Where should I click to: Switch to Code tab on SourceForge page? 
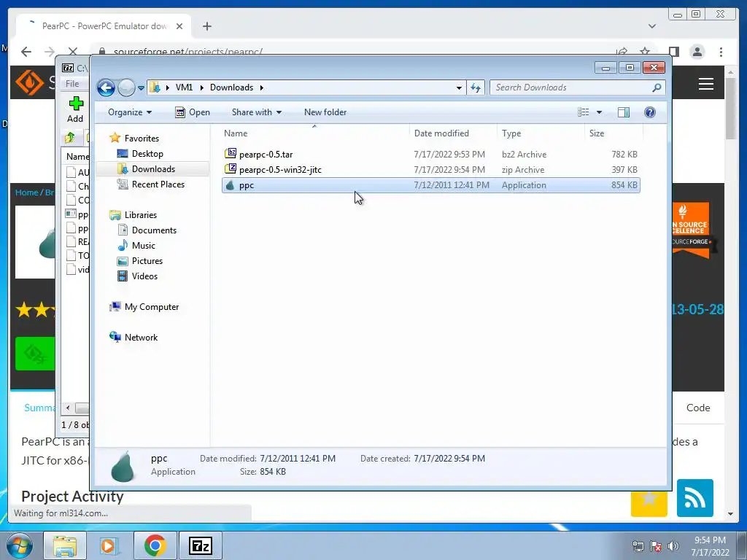tap(698, 408)
